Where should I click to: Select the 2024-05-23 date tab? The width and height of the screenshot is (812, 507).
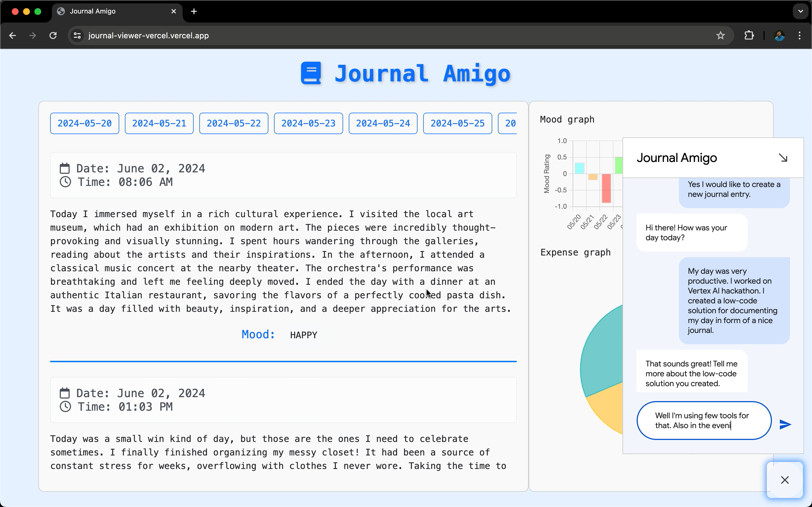coord(308,123)
